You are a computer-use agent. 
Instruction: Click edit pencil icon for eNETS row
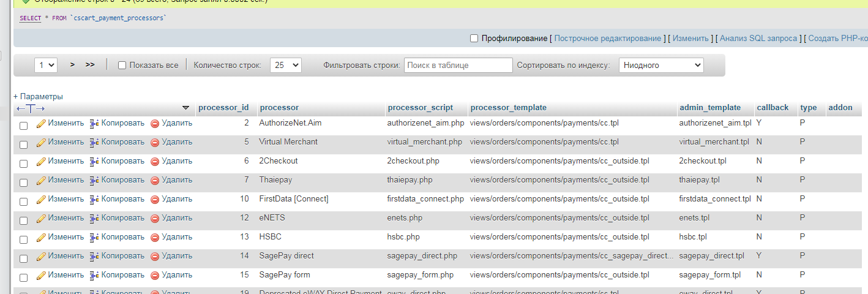[41, 218]
